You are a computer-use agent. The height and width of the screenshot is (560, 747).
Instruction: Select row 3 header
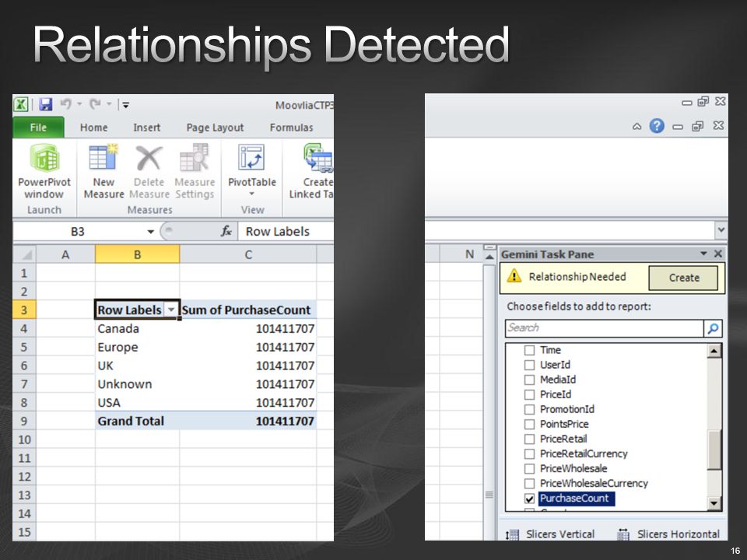click(x=24, y=310)
